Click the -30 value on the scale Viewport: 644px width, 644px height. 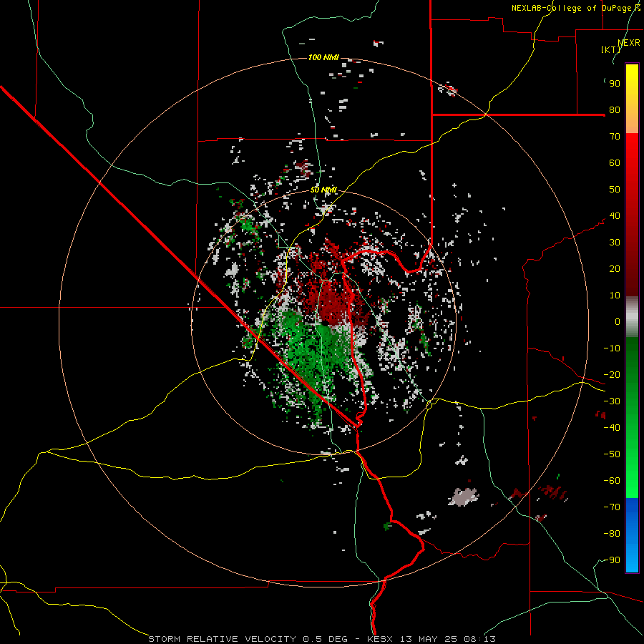(x=612, y=401)
